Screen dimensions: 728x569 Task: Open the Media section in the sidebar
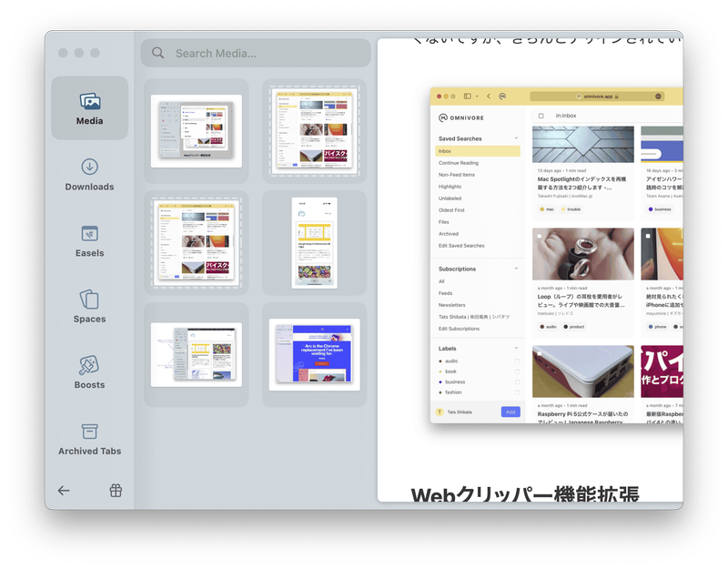pyautogui.click(x=89, y=107)
